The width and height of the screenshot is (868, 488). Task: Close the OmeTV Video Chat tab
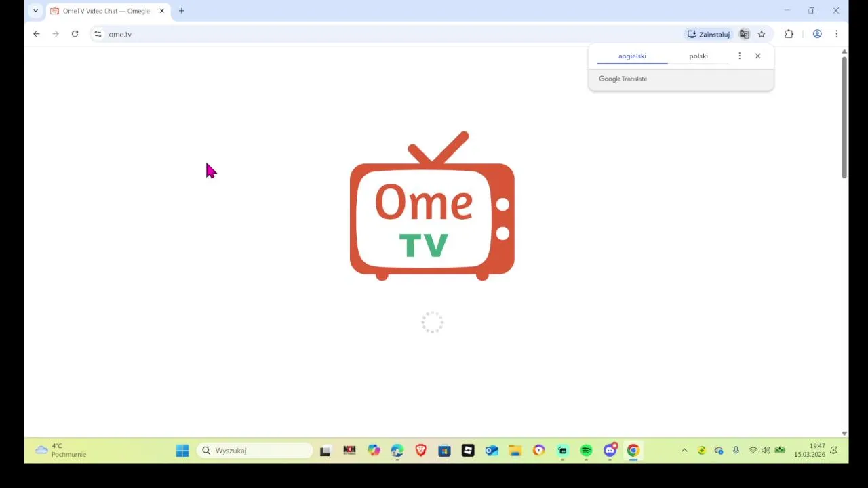tap(161, 11)
